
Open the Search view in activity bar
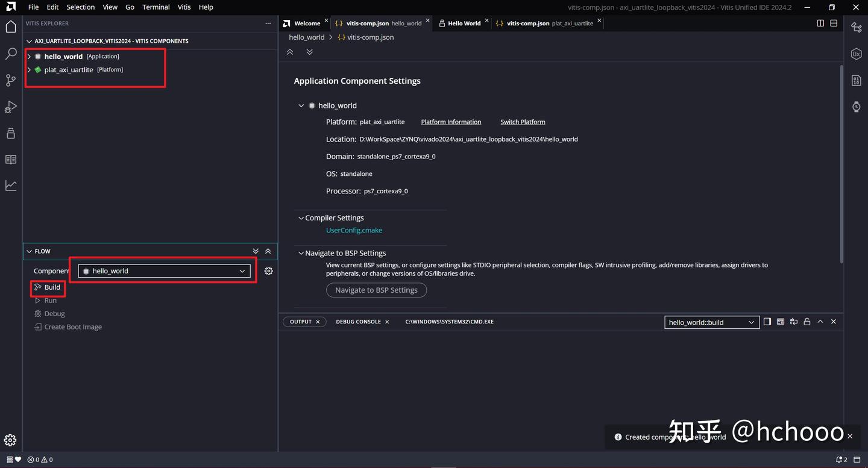tap(10, 54)
